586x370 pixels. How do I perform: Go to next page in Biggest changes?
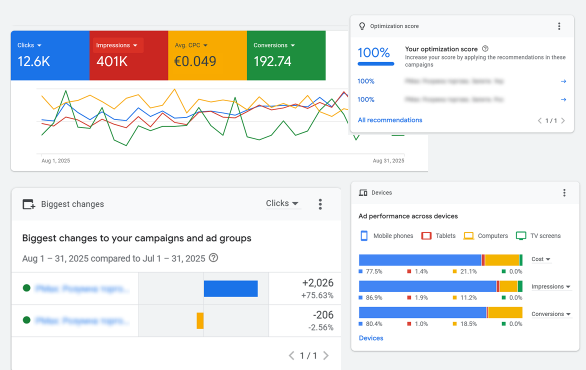[326, 355]
